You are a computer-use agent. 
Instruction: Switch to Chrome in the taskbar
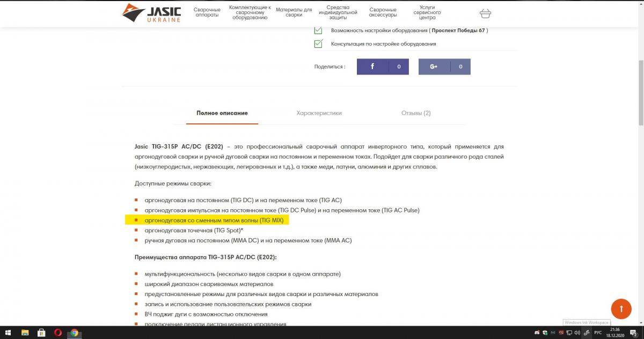pyautogui.click(x=74, y=333)
